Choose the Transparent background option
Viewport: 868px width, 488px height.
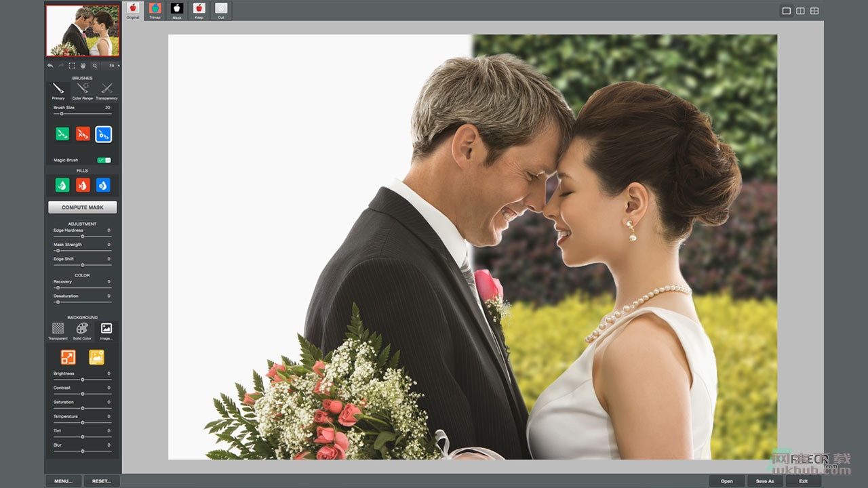coord(58,331)
